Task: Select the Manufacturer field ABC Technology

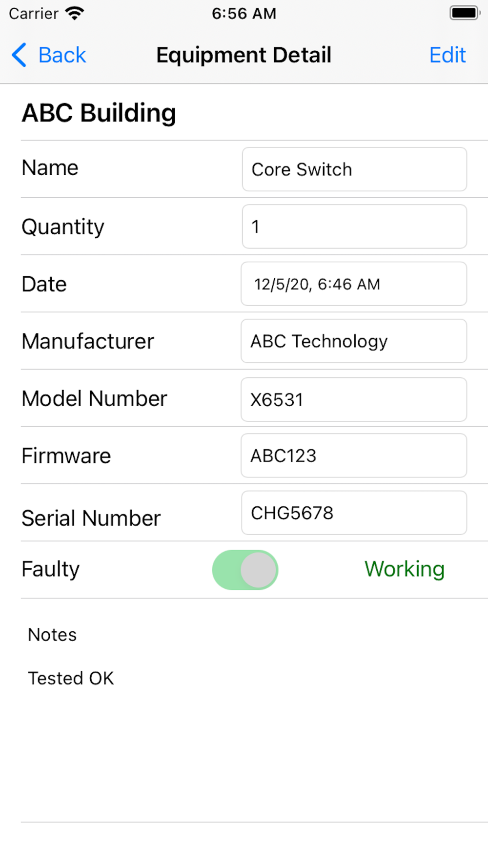Action: (354, 341)
